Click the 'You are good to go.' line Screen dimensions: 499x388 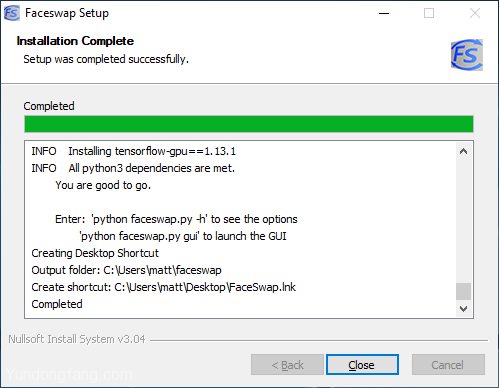click(103, 185)
